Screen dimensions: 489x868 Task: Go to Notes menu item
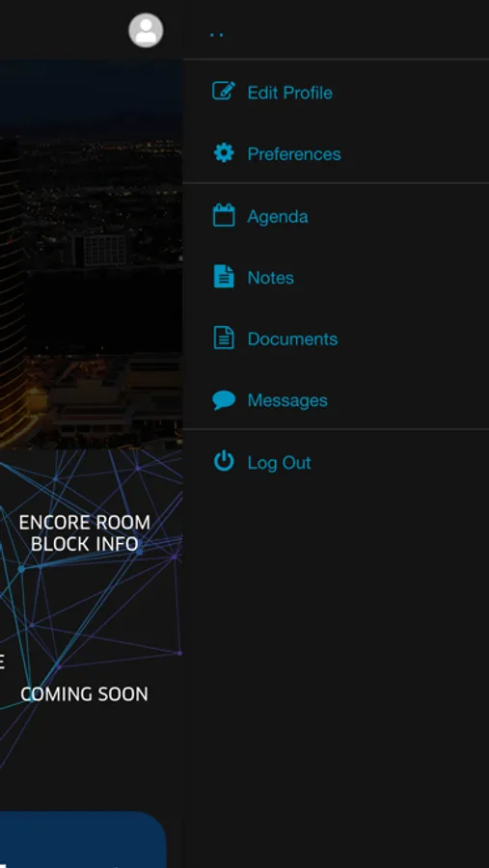point(270,278)
